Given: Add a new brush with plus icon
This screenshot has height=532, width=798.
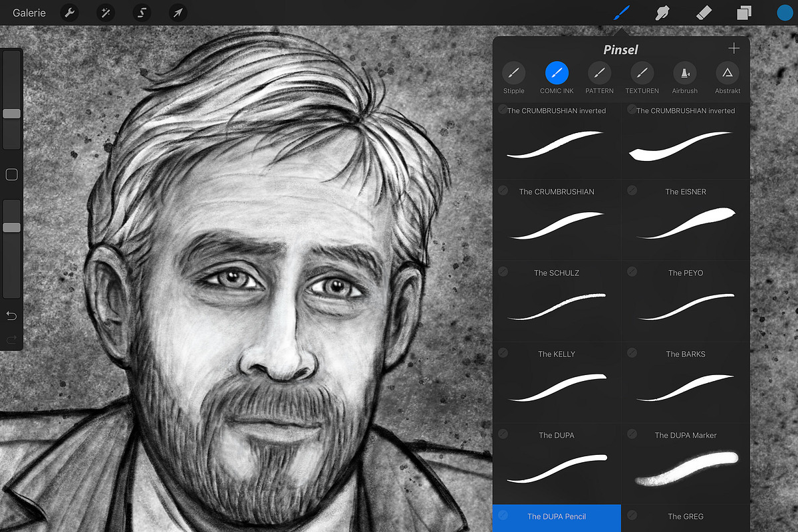Looking at the screenshot, I should [733, 49].
